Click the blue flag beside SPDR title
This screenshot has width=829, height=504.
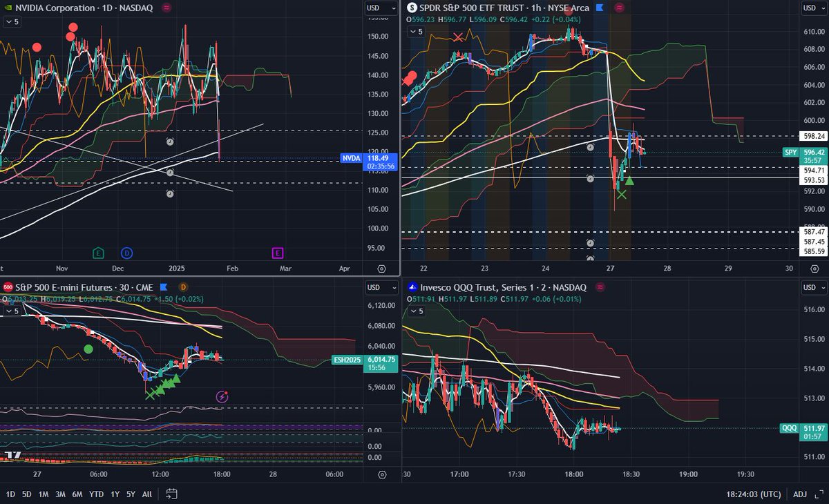pos(599,8)
